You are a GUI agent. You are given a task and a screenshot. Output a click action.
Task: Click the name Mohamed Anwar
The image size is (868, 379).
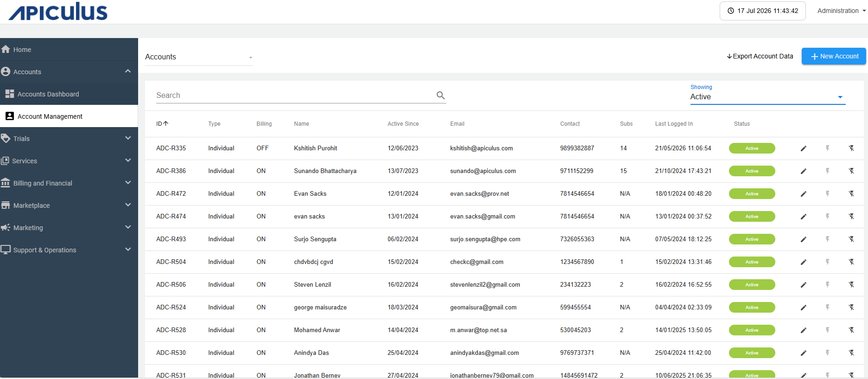click(x=317, y=330)
